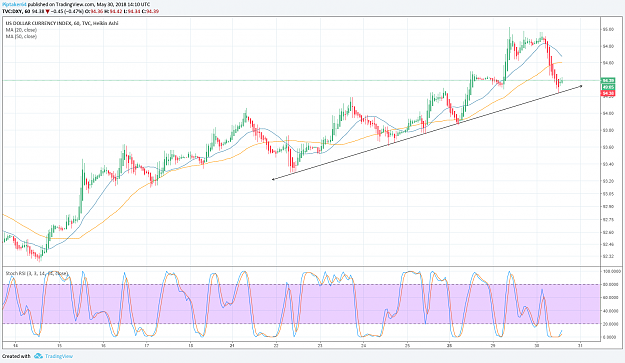Click the red 94.30 price label on the axis
Viewport: 625px width, 363px height.
(x=608, y=93)
